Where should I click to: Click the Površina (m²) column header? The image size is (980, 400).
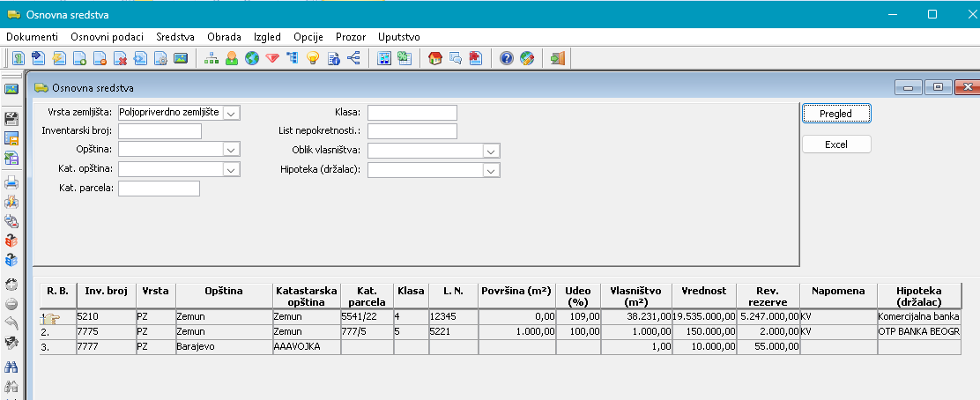[516, 296]
